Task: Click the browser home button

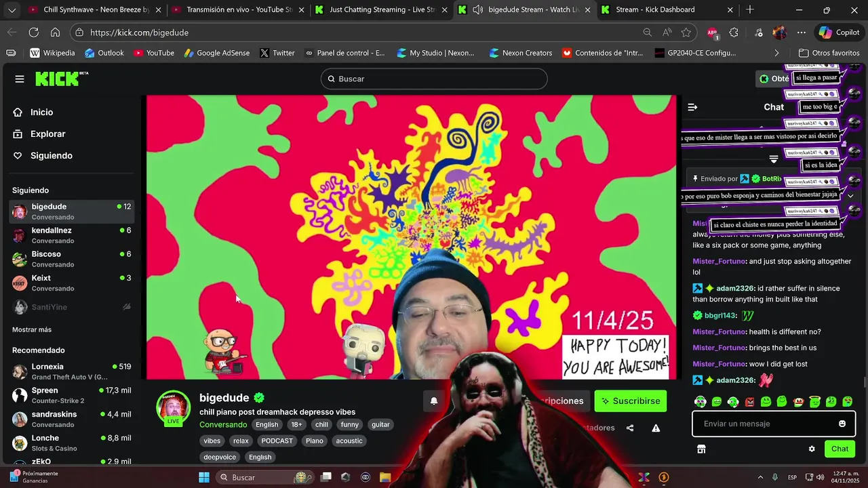Action: [x=55, y=33]
